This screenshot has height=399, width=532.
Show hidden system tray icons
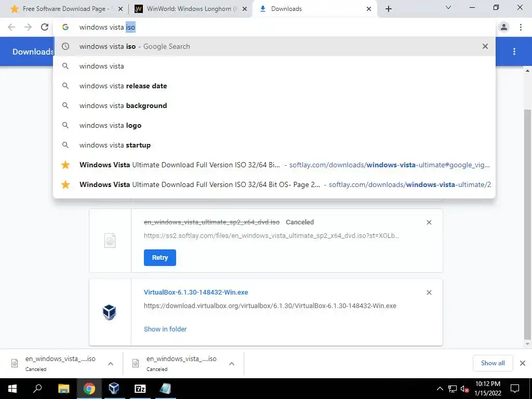tap(440, 389)
